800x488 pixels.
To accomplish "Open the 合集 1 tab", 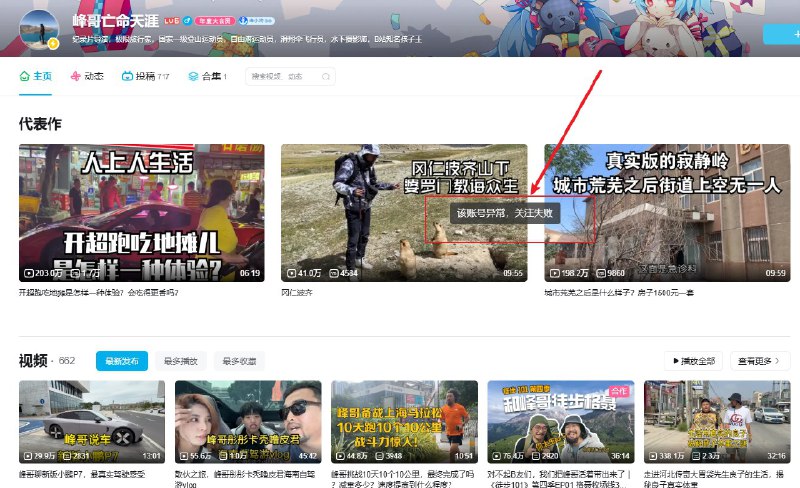I will 208,76.
